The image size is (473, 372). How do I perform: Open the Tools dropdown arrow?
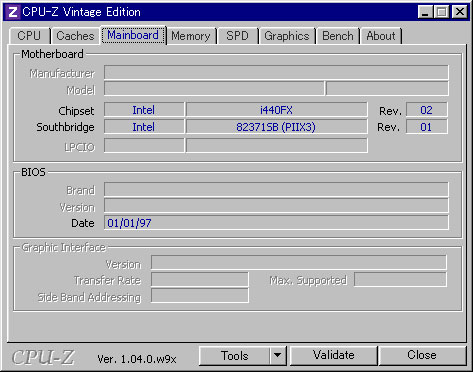[x=278, y=356]
